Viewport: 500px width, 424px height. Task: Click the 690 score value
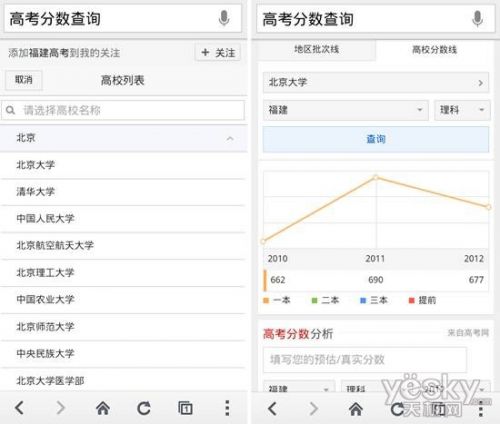pos(376,280)
